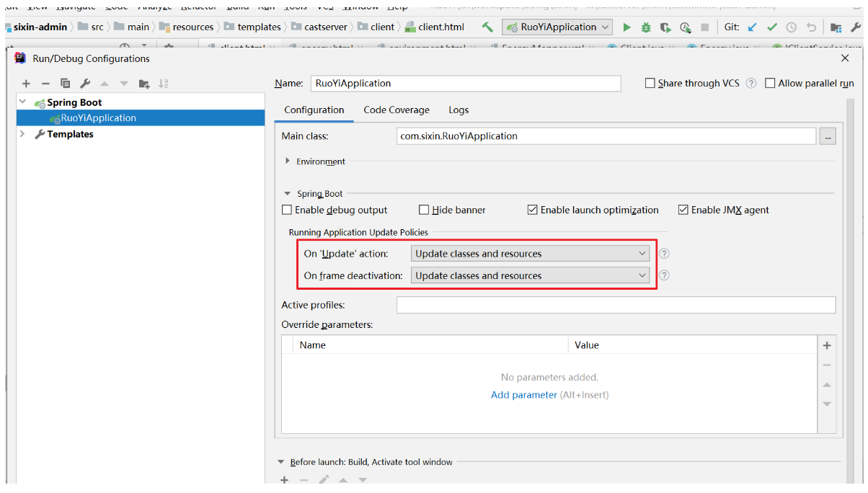The image size is (868, 493).
Task: Open Project Structure folder icon
Action: pos(836,27)
